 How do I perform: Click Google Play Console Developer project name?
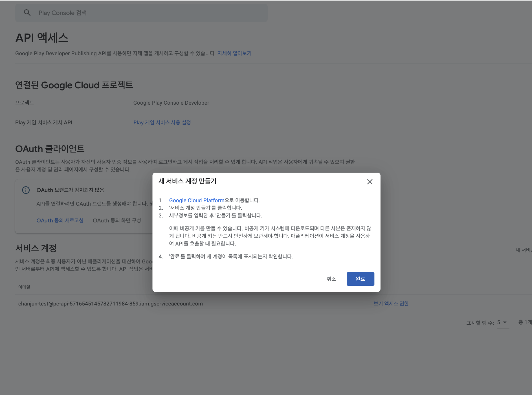click(x=171, y=103)
